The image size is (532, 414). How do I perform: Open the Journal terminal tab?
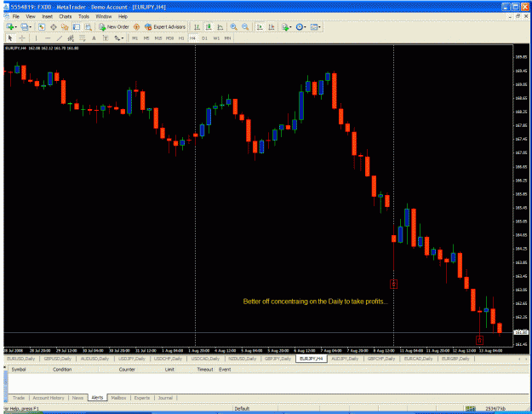click(165, 398)
